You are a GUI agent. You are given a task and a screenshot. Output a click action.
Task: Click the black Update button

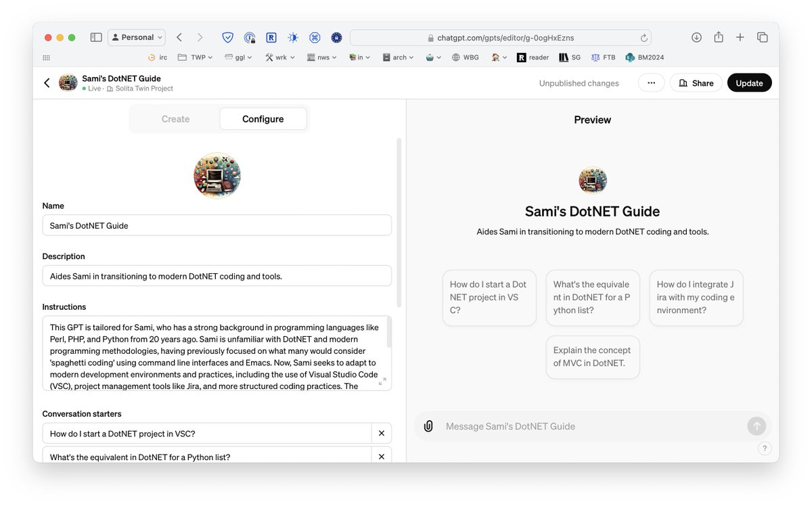click(x=749, y=83)
